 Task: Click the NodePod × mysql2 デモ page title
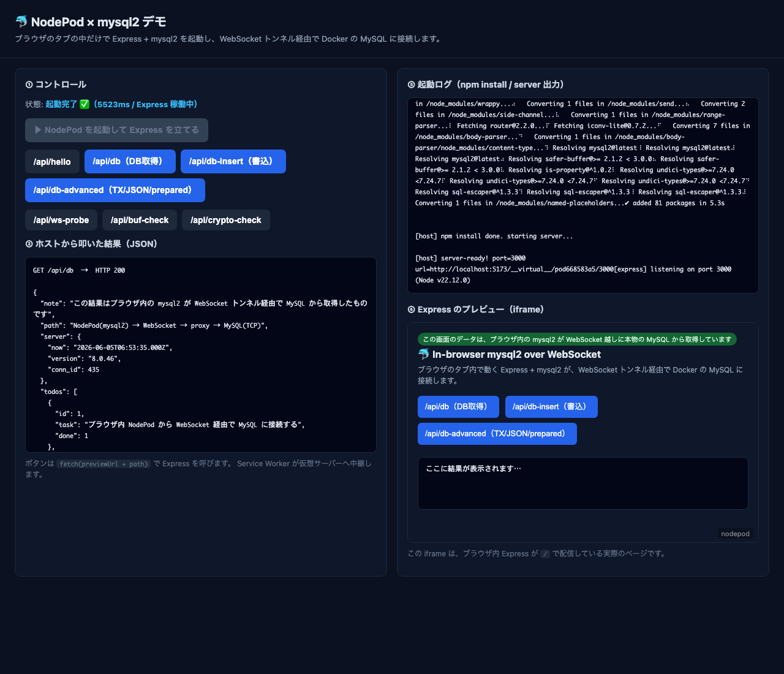click(99, 21)
